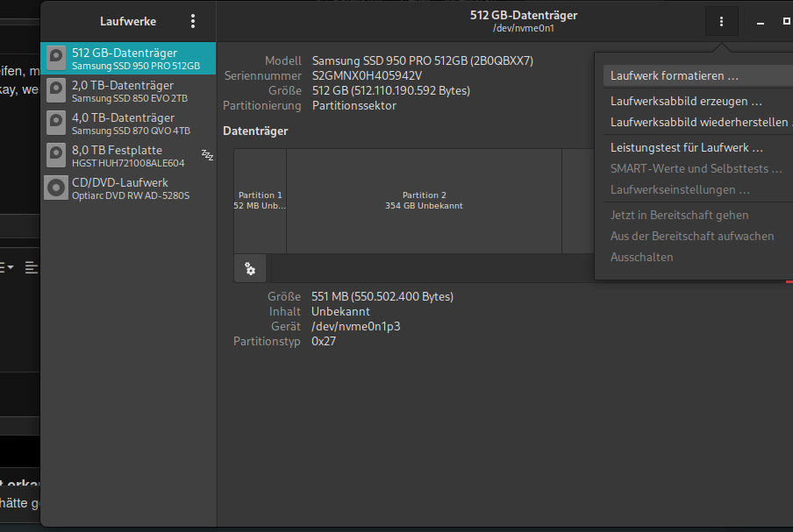Select the 8,0 TB Festplatte HGST drive
This screenshot has width=793, height=532.
(128, 156)
